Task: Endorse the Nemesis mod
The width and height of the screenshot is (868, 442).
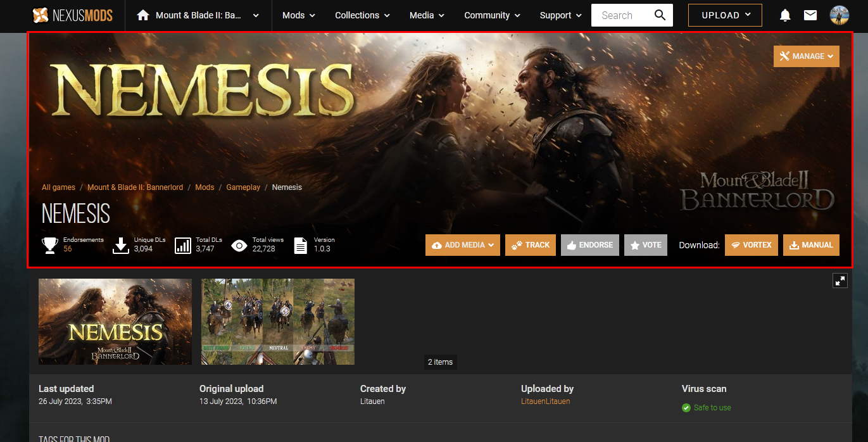Action: (590, 245)
